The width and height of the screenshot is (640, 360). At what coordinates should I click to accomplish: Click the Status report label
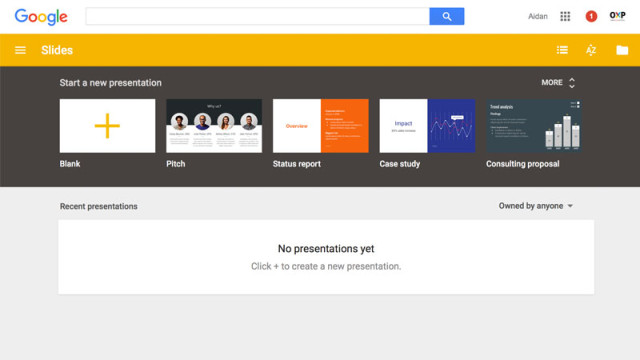point(297,164)
